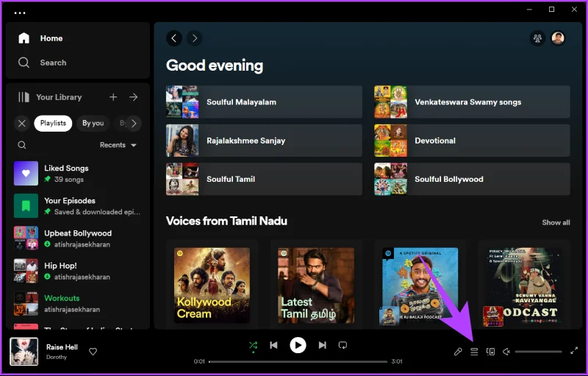Like Raise Hell with heart icon
Image resolution: width=588 pixels, height=376 pixels.
tap(93, 352)
